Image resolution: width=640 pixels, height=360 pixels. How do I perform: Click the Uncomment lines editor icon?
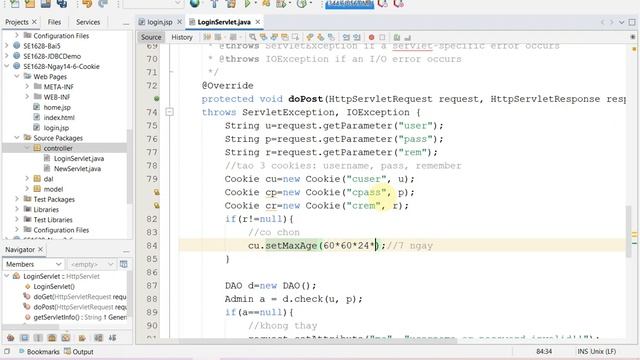click(407, 37)
